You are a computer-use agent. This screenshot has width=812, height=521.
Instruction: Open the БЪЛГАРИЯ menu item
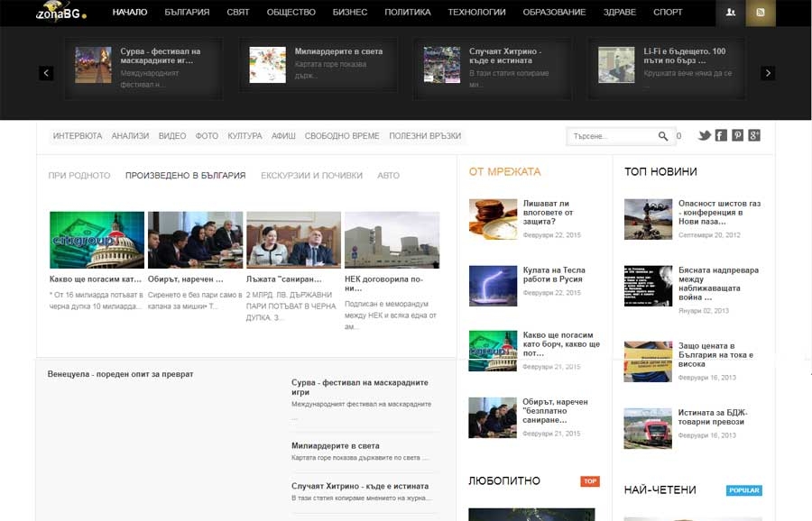coord(187,12)
